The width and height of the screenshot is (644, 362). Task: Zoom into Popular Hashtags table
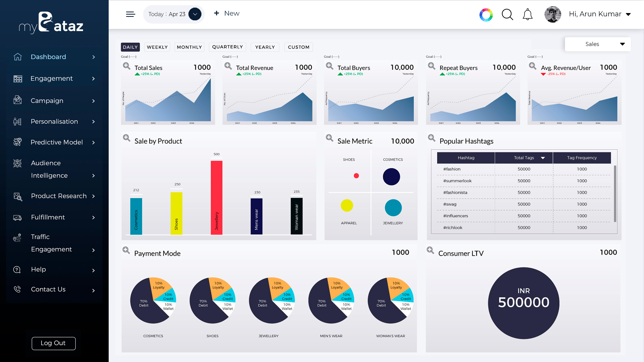pos(432,138)
